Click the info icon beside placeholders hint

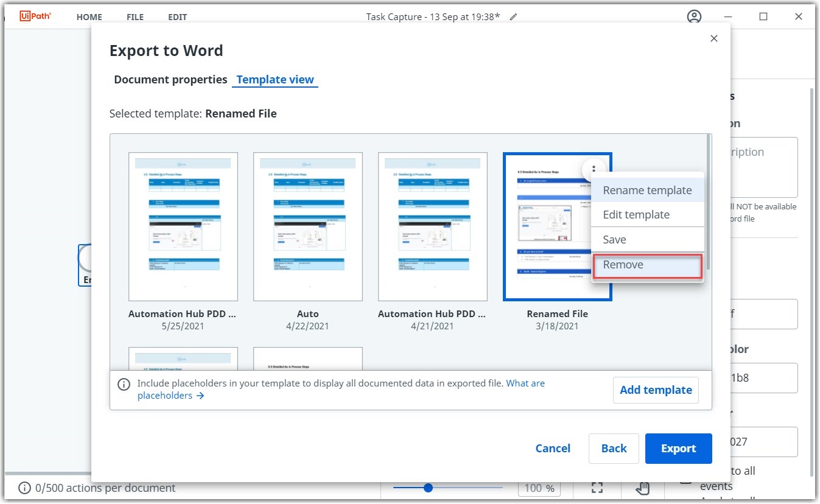pos(124,384)
